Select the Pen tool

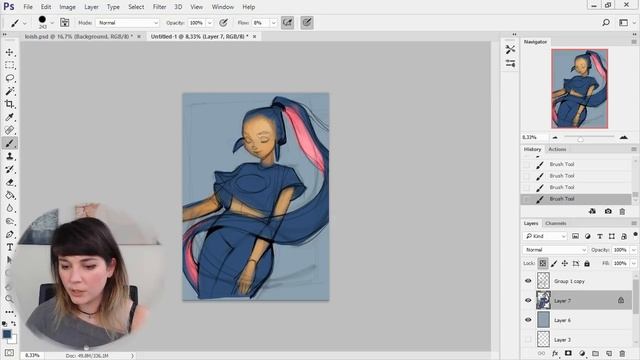click(9, 235)
